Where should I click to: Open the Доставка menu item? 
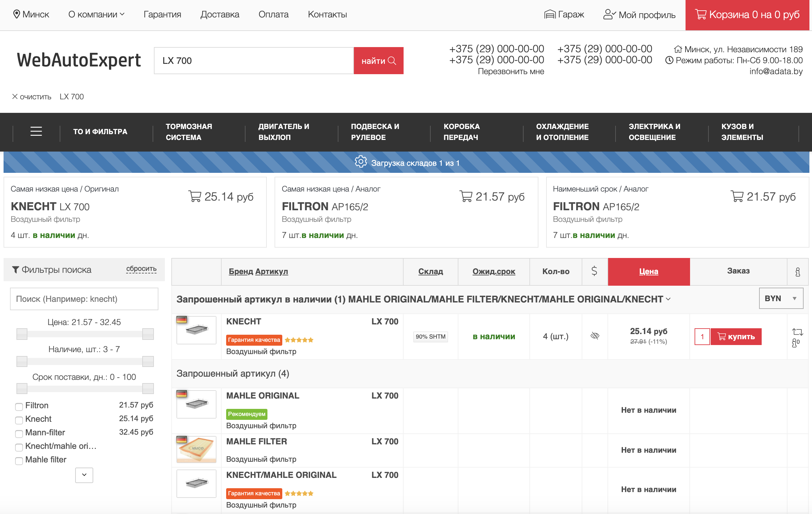tap(219, 15)
